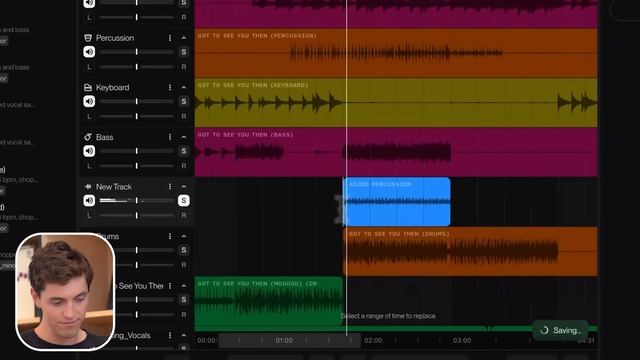Adjust Keyboard pan slider
Viewport: 640px width, 360px height.
(x=137, y=116)
